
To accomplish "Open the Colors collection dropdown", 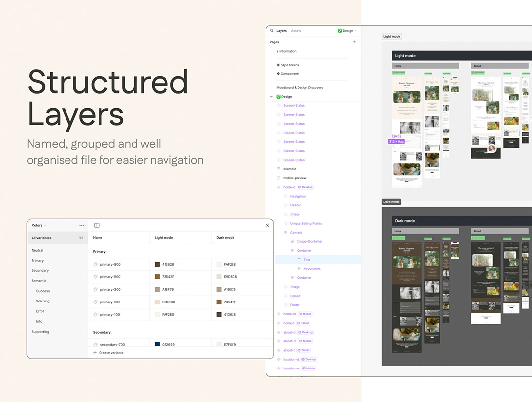I will pos(39,225).
